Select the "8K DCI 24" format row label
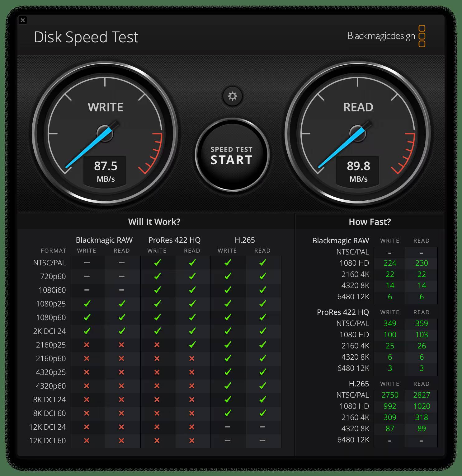462x476 pixels. coord(49,400)
